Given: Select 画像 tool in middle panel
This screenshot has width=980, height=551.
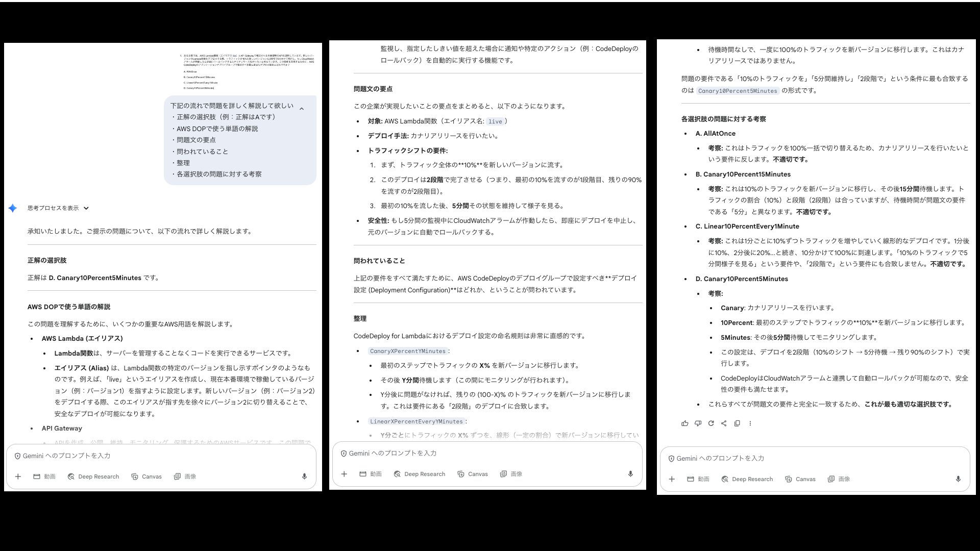Looking at the screenshot, I should (511, 474).
